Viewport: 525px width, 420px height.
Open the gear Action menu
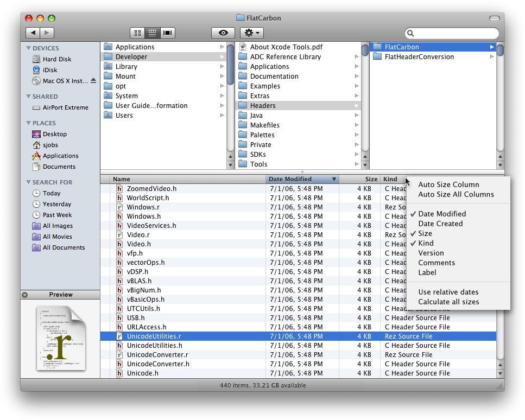tap(252, 33)
